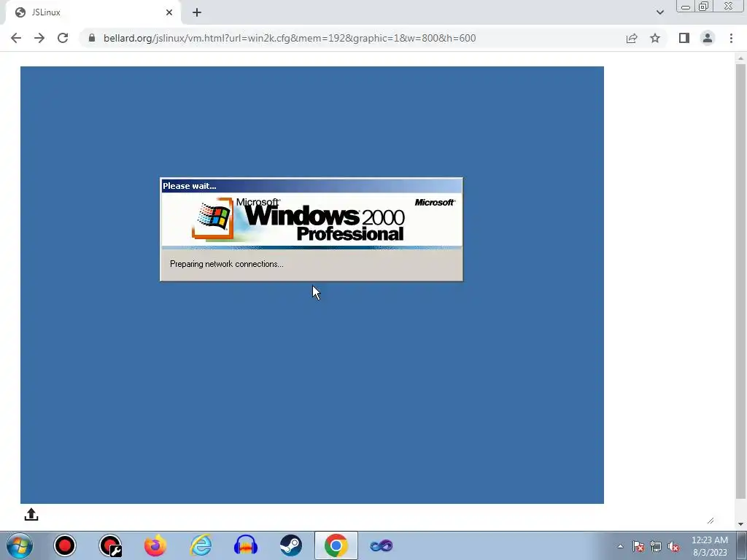Screen dimensions: 747x560
Task: Reload the JSLinux page
Action: click(x=63, y=38)
